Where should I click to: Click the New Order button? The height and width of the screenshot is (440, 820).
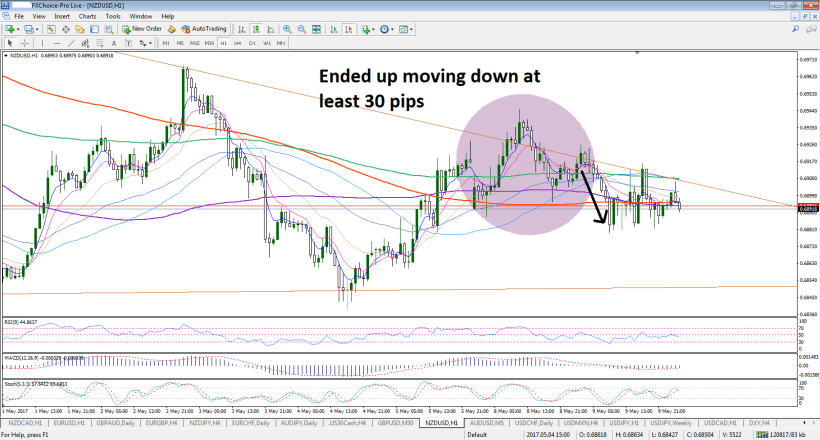142,29
